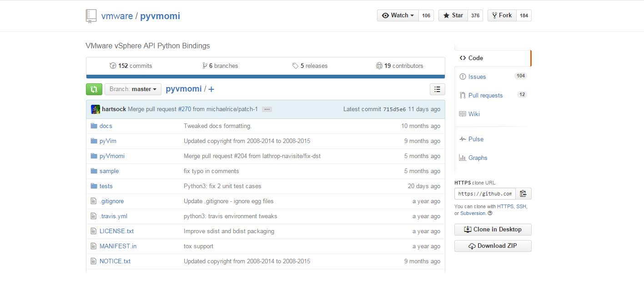Open the .travis.yml file

point(113,216)
